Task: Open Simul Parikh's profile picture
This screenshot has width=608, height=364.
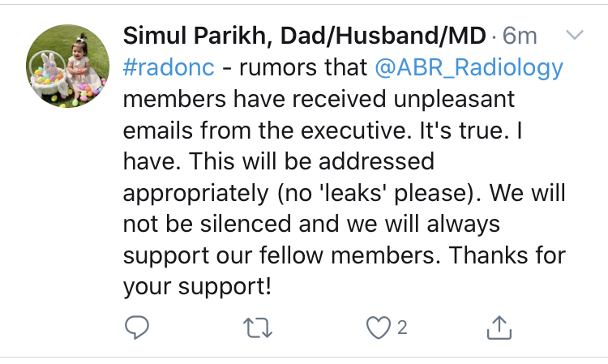Action: pos(67,66)
